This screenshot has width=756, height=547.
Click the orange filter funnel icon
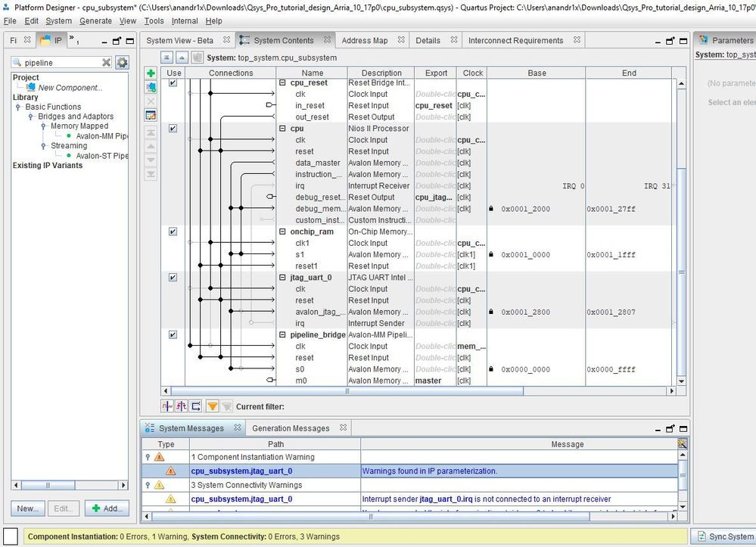[x=213, y=406]
